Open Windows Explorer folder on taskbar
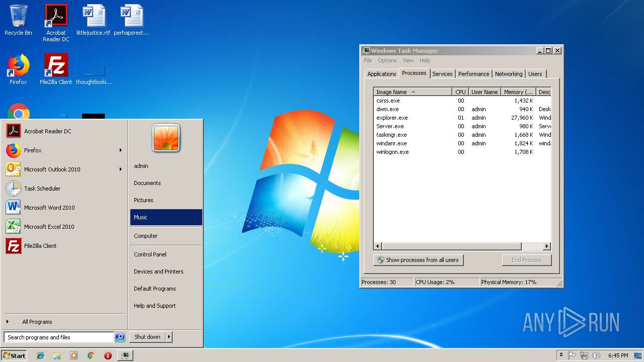644x362 pixels. [57, 355]
